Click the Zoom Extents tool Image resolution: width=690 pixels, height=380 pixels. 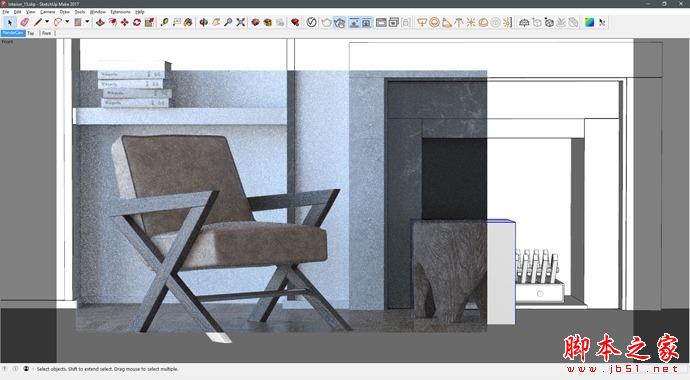(240, 22)
